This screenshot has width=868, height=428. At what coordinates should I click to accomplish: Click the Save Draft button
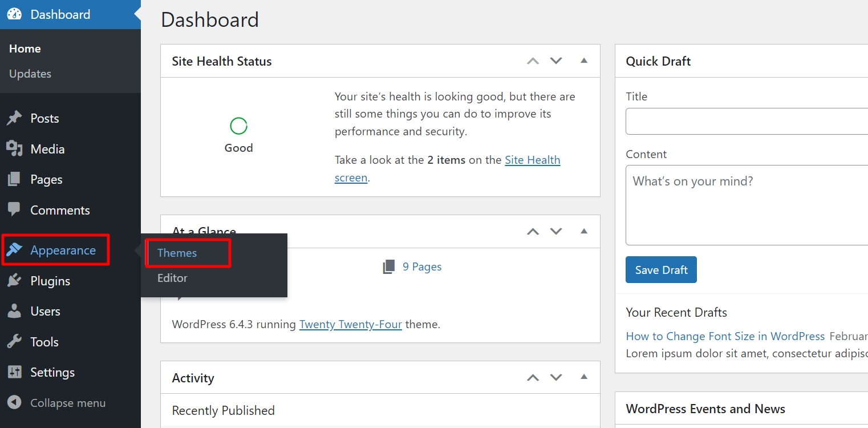click(x=661, y=270)
